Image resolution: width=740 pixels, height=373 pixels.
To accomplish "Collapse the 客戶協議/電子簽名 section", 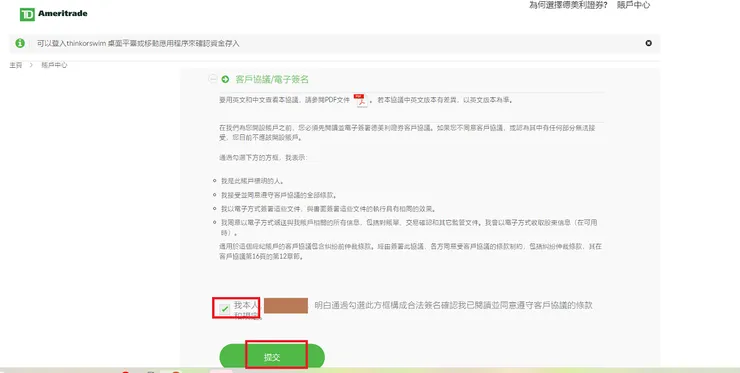I will click(213, 79).
